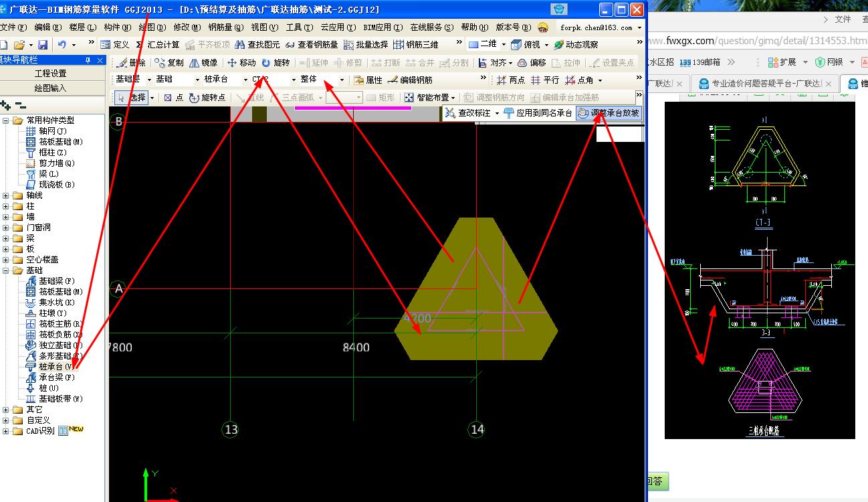Click 移动 move tool
The height and width of the screenshot is (502, 868).
click(x=241, y=63)
